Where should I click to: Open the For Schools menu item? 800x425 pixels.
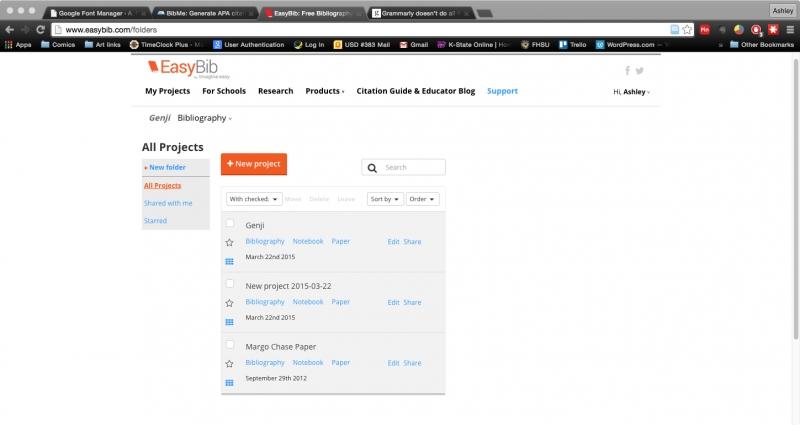tap(224, 91)
